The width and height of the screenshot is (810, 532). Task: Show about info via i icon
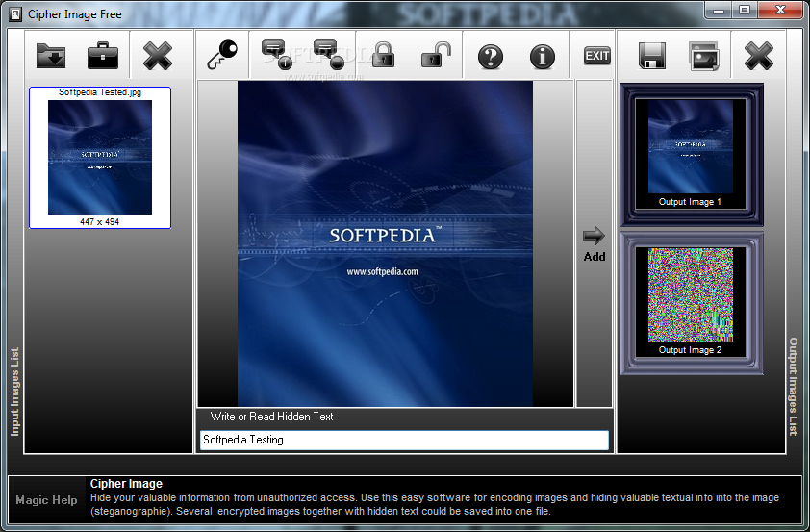coord(543,57)
